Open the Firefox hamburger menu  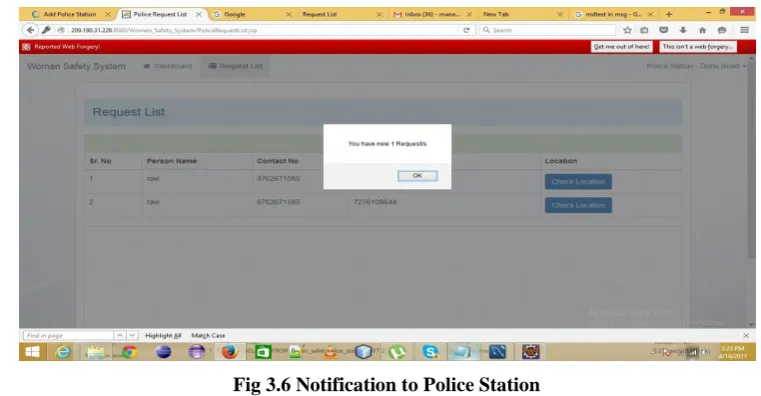point(744,30)
